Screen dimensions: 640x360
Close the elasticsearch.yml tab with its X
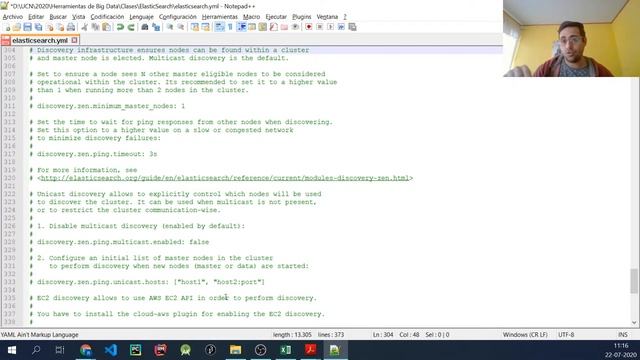74,40
